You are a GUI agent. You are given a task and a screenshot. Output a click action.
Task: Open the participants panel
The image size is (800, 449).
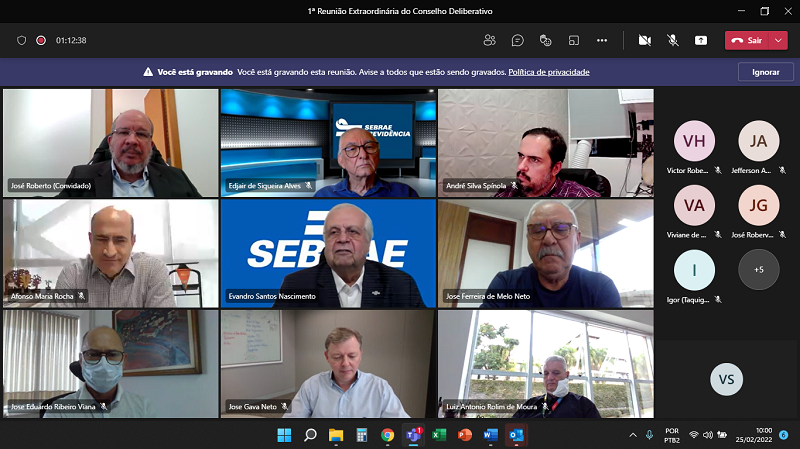489,40
